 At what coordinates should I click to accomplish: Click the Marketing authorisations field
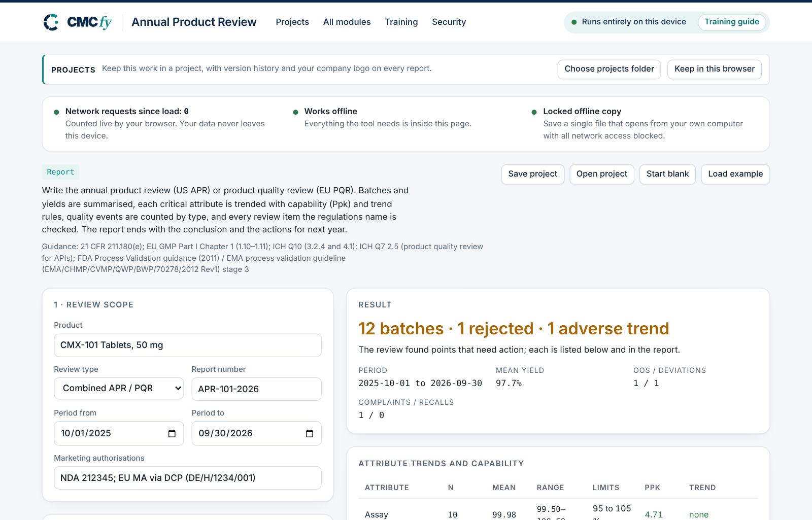(188, 478)
